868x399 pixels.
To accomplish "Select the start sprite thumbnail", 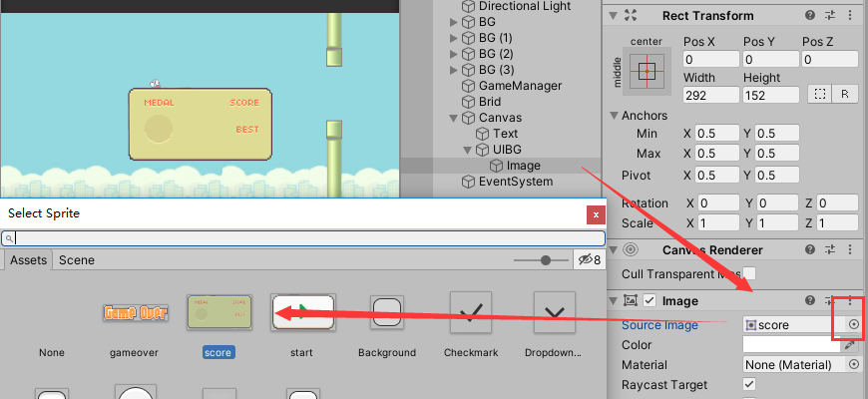I will coord(303,312).
